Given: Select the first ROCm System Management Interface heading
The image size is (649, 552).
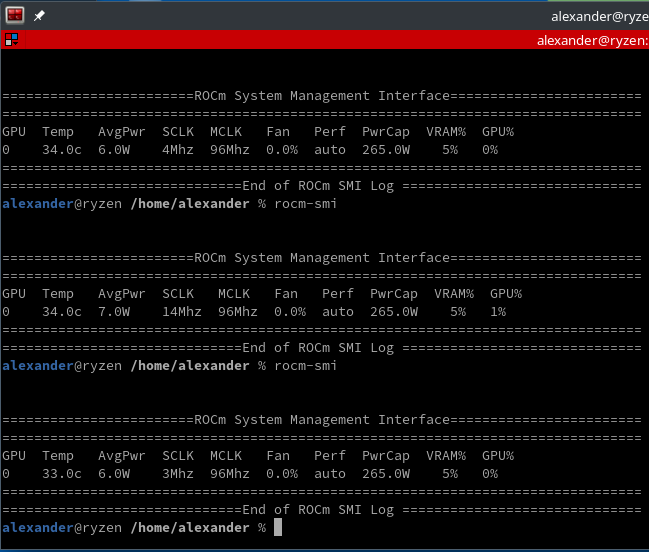Looking at the screenshot, I should tap(322, 96).
